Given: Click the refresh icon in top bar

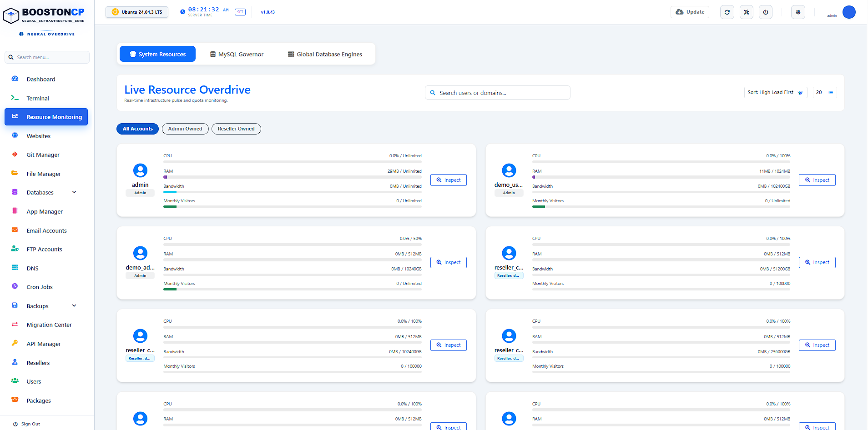Looking at the screenshot, I should 727,12.
